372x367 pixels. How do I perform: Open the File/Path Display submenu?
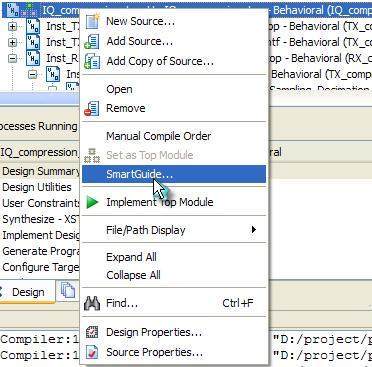click(174, 230)
